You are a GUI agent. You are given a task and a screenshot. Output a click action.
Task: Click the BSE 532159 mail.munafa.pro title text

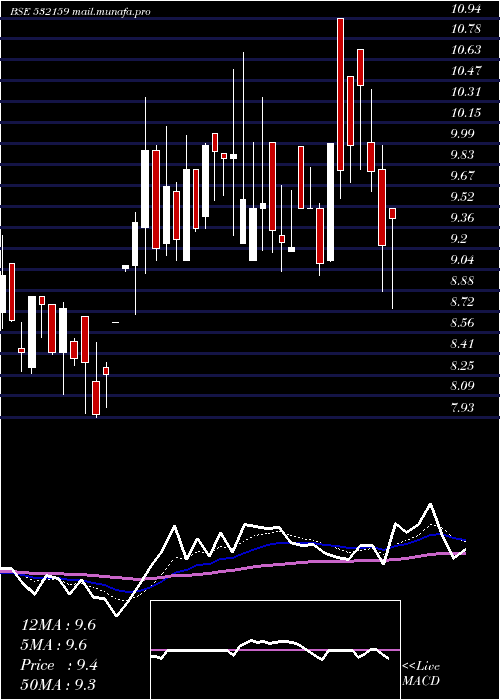(81, 12)
